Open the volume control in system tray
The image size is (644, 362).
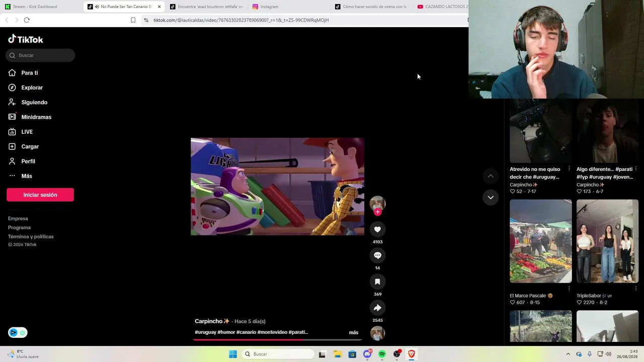[608, 354]
